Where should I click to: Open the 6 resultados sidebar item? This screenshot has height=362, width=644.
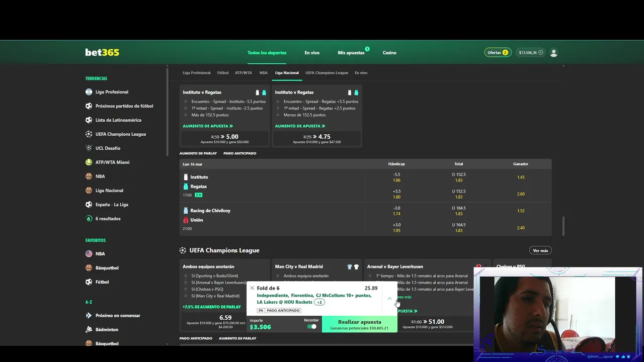click(x=108, y=219)
